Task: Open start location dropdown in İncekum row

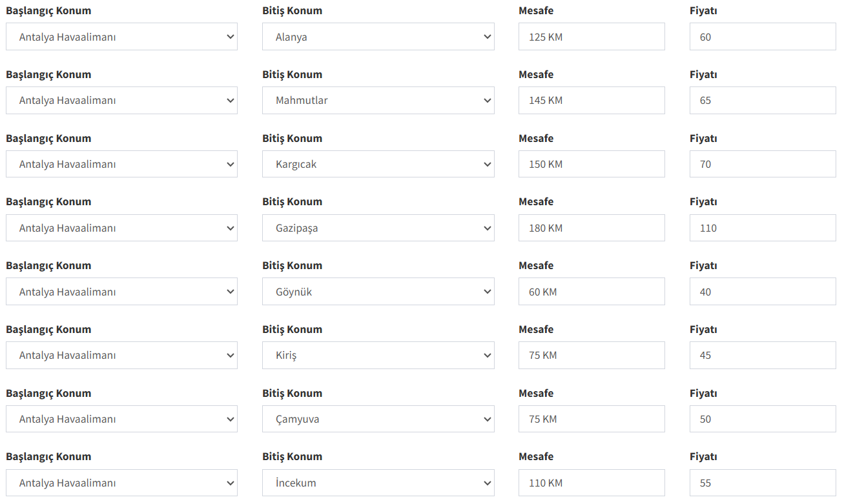Action: [121, 483]
